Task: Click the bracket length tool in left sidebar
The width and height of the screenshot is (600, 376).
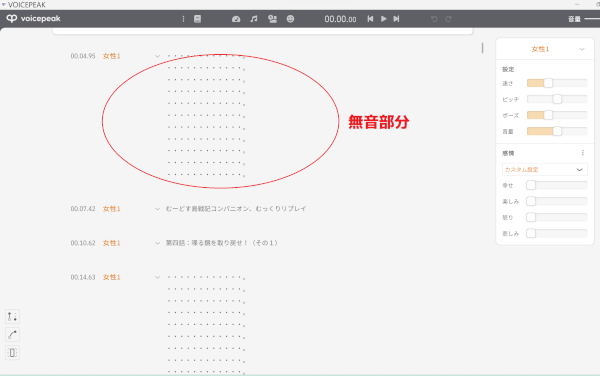Action: coord(12,353)
